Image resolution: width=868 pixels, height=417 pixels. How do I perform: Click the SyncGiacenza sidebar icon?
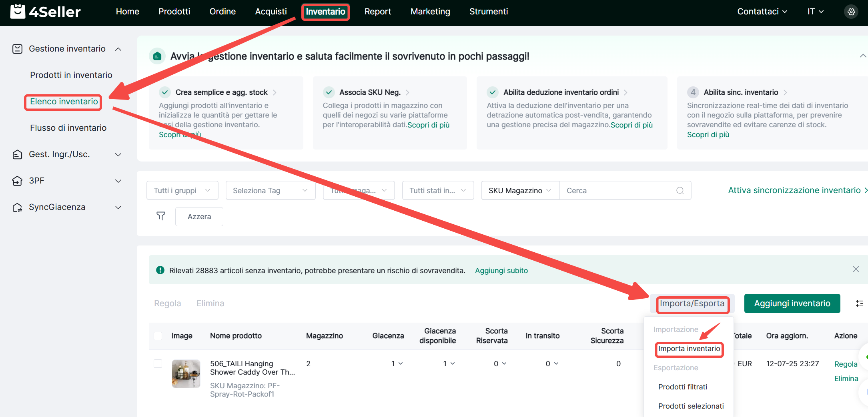(17, 208)
